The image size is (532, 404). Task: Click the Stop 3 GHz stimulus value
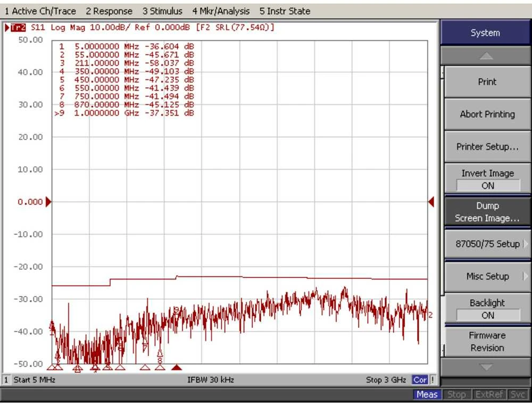(x=386, y=380)
